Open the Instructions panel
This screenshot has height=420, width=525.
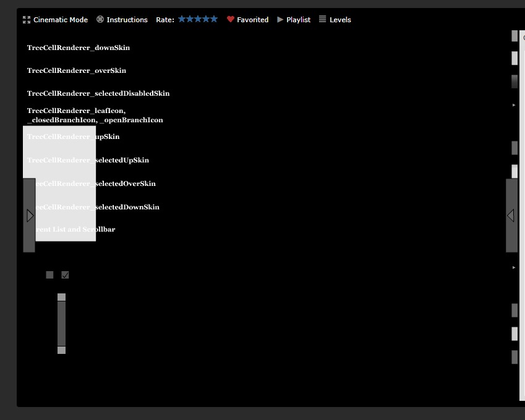tap(127, 19)
